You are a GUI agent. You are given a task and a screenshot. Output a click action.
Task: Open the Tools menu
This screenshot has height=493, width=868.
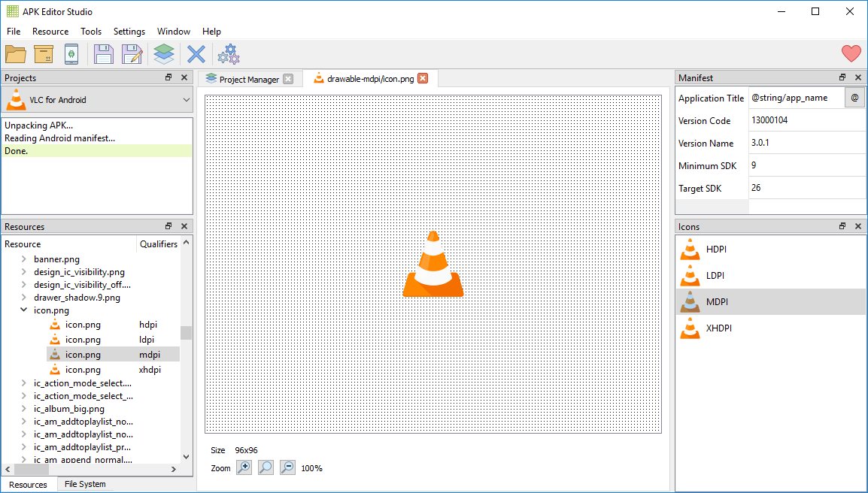[x=91, y=32]
